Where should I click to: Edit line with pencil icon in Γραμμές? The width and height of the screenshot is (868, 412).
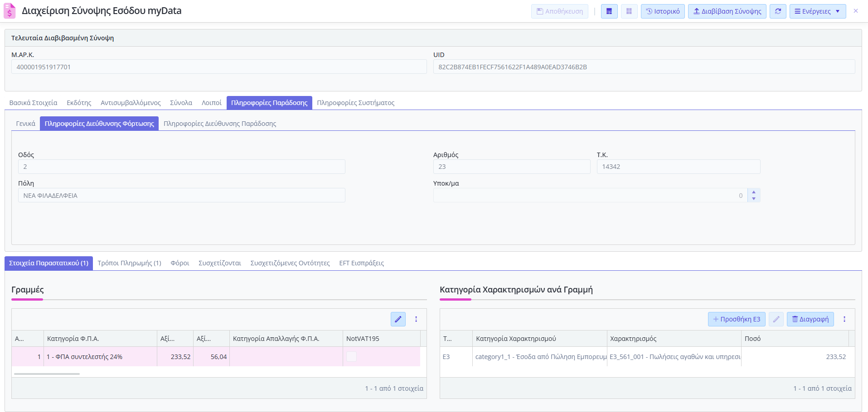[x=398, y=319]
